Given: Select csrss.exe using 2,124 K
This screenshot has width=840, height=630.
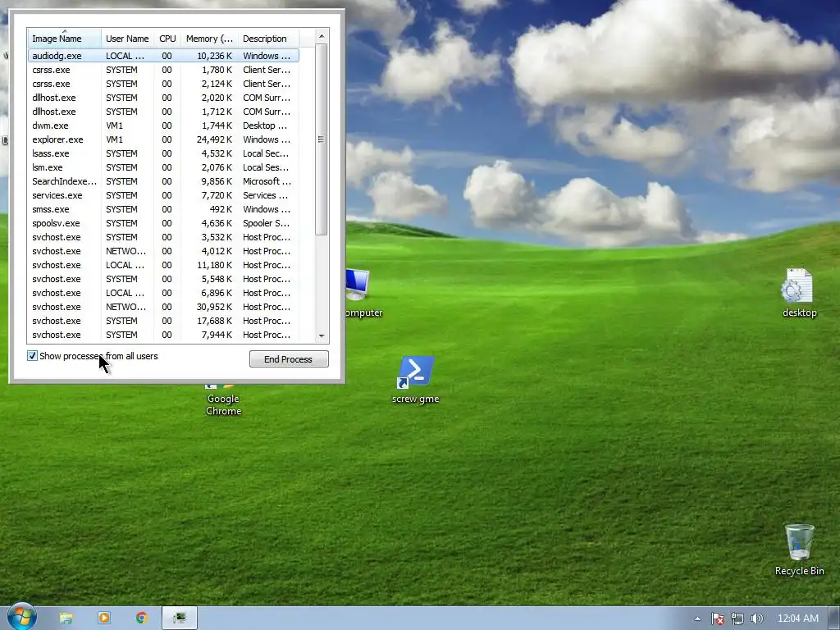Looking at the screenshot, I should pos(163,84).
